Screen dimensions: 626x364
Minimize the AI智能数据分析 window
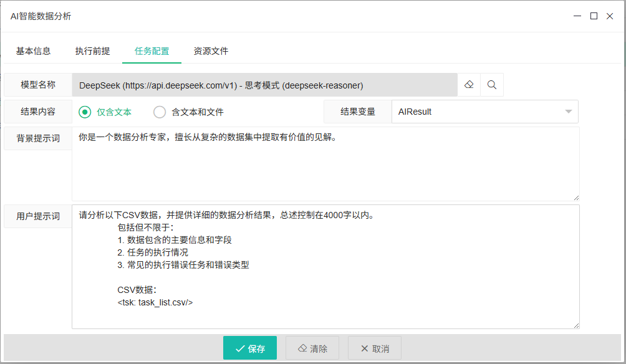(577, 16)
